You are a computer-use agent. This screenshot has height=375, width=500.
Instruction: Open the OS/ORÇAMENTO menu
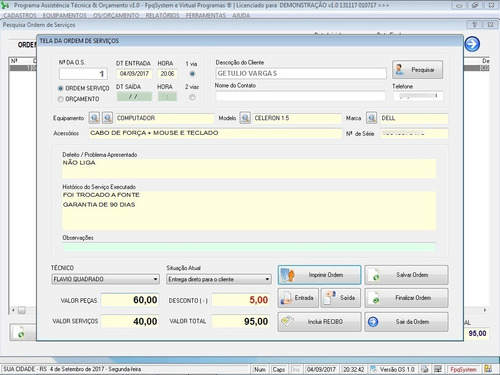116,15
